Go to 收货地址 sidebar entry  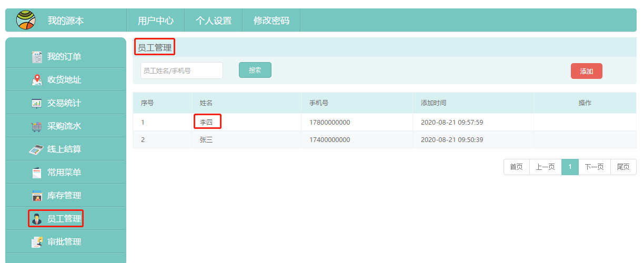click(65, 80)
